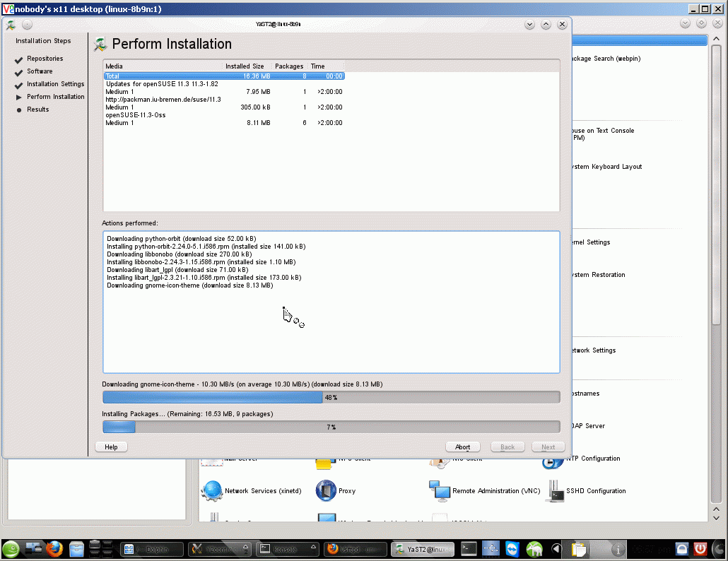This screenshot has height=561, width=728.
Task: Open the network connection tray icon
Action: (491, 550)
